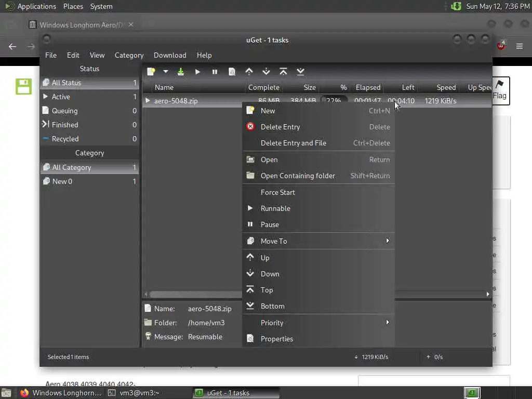Select the Active status filter
Image resolution: width=532 pixels, height=399 pixels.
[89, 97]
